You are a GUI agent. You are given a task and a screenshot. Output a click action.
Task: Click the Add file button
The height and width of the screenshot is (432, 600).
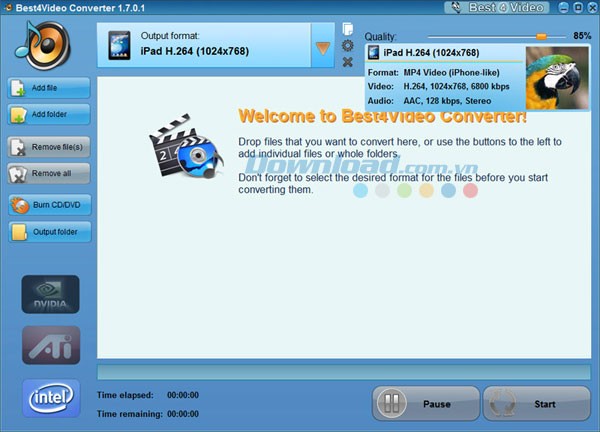[49, 88]
